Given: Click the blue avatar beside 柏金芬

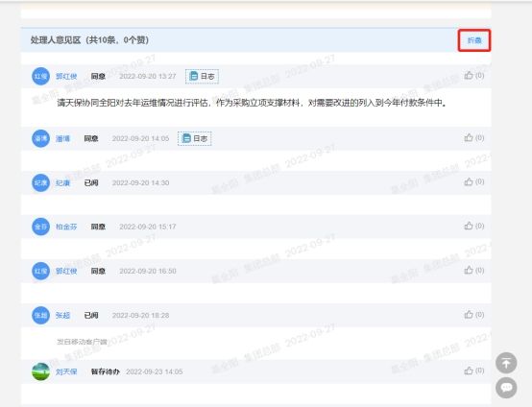Looking at the screenshot, I should (x=40, y=227).
